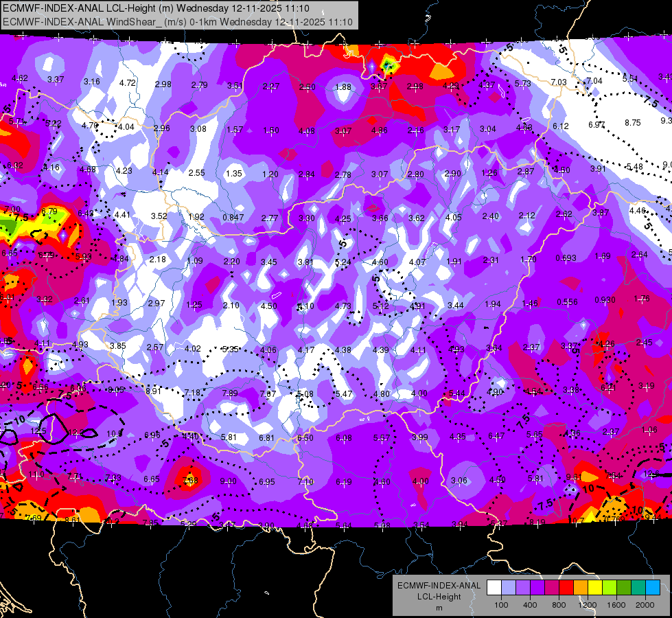Click the wind shear value '3.06'
The image size is (672, 618).
click(x=459, y=480)
